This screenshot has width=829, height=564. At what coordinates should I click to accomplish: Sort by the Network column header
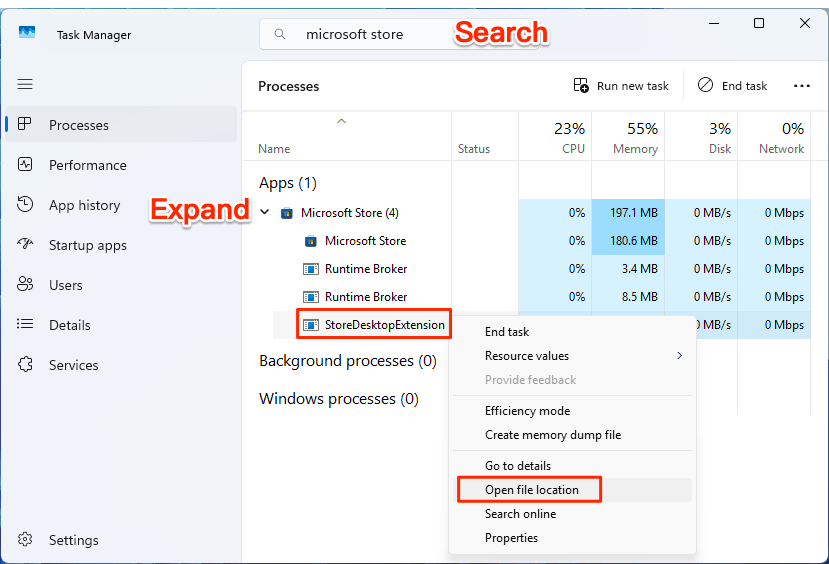(x=774, y=136)
